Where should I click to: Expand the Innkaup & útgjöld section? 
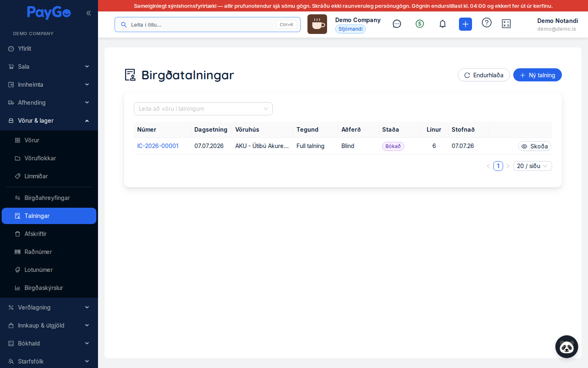[49, 325]
